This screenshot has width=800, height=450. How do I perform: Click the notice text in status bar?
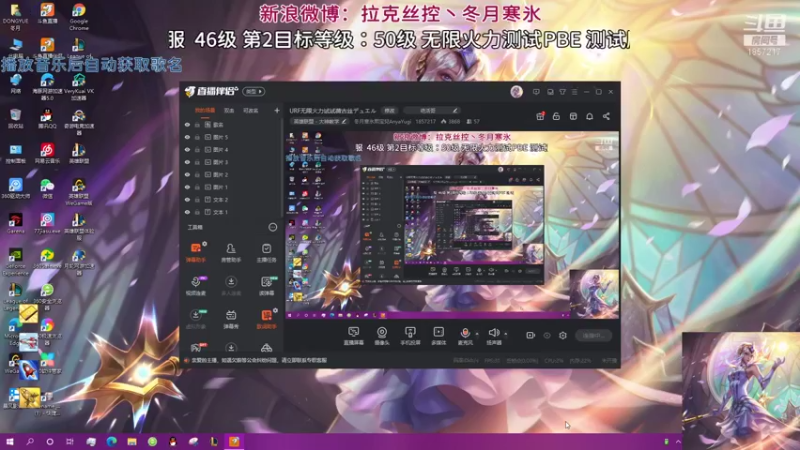pos(259,360)
